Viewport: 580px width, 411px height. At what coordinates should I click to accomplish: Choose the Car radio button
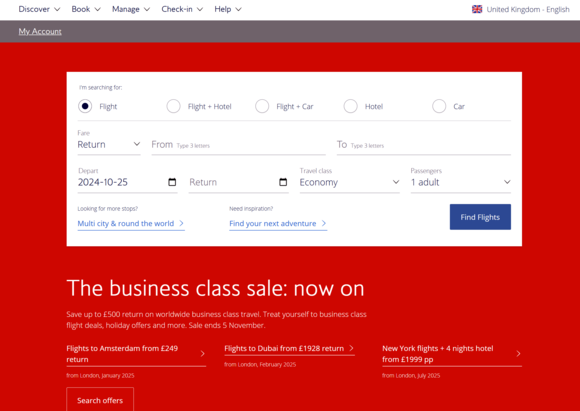[x=439, y=106]
